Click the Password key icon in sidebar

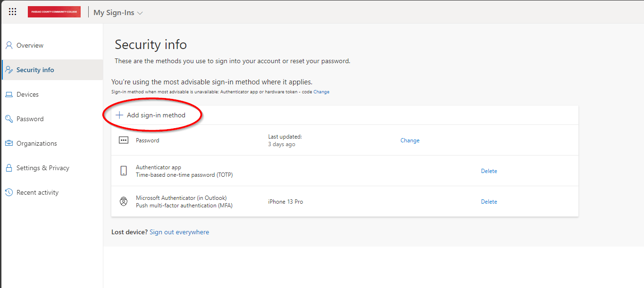click(9, 119)
